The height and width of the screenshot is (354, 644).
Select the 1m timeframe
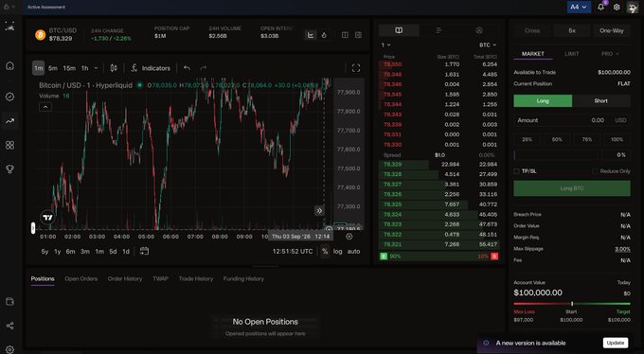click(x=39, y=68)
